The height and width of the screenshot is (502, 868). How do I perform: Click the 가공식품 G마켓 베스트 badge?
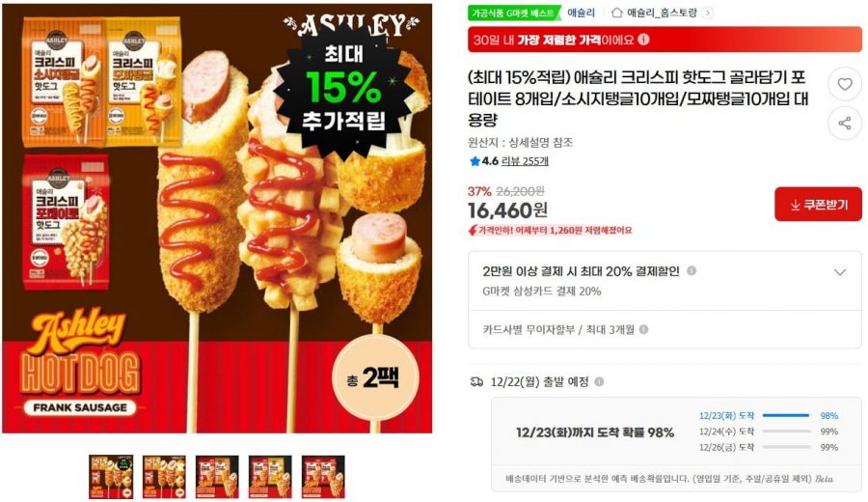(x=513, y=13)
